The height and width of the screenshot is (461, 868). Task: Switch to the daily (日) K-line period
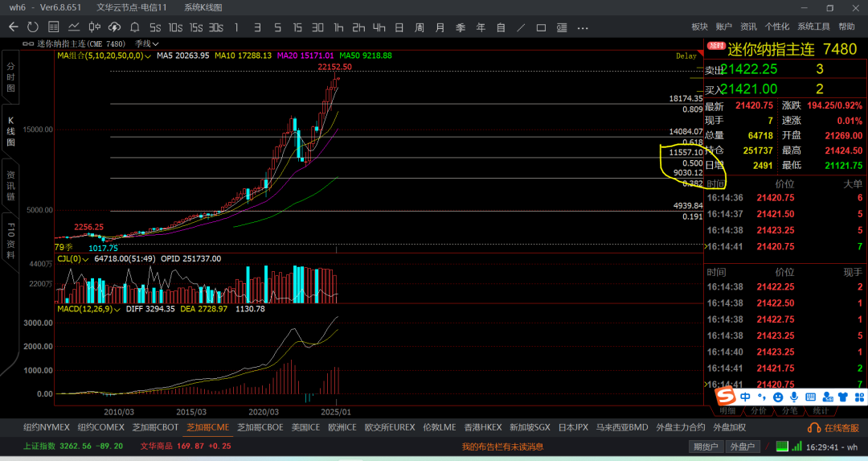(399, 27)
